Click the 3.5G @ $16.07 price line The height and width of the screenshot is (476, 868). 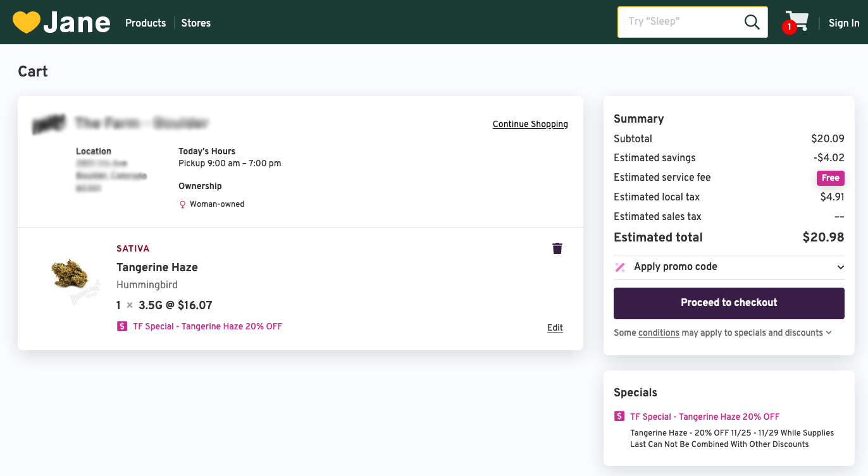(x=175, y=305)
